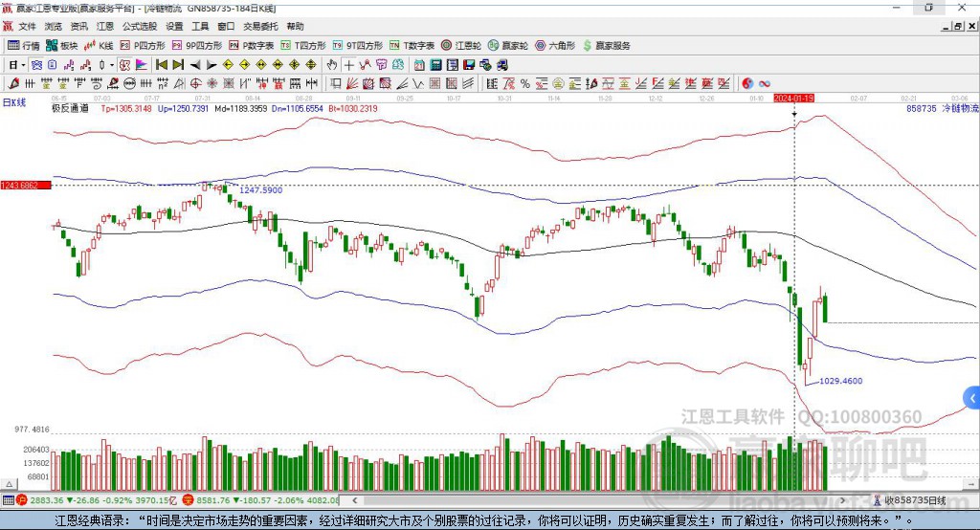Image resolution: width=980 pixels, height=530 pixels.
Task: Step chart left with the black left-arrow icon
Action: click(195, 65)
